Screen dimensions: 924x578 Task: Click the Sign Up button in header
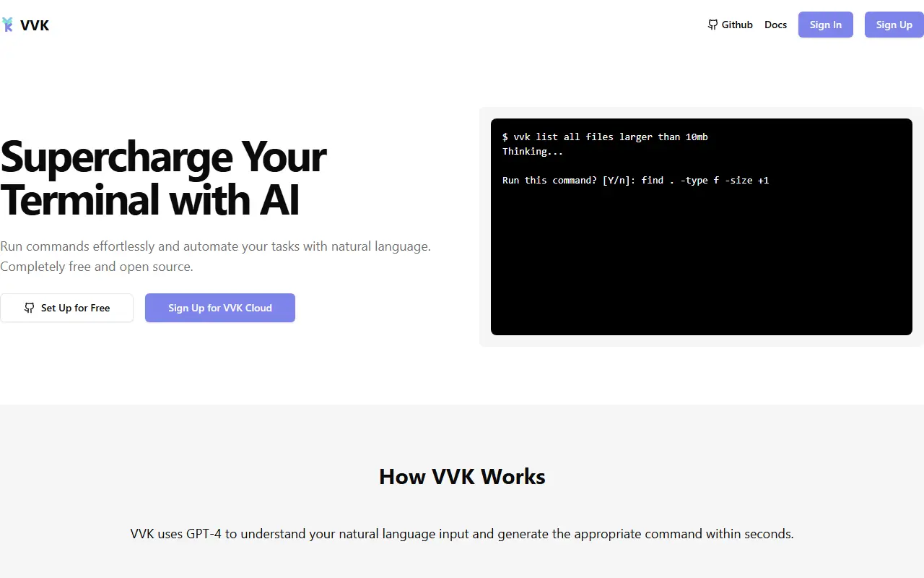tap(894, 25)
